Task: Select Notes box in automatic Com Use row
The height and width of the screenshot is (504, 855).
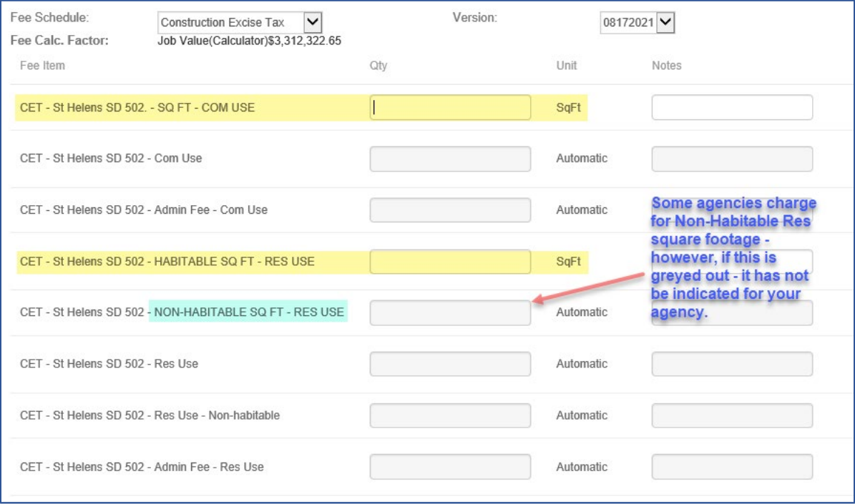Action: (731, 159)
